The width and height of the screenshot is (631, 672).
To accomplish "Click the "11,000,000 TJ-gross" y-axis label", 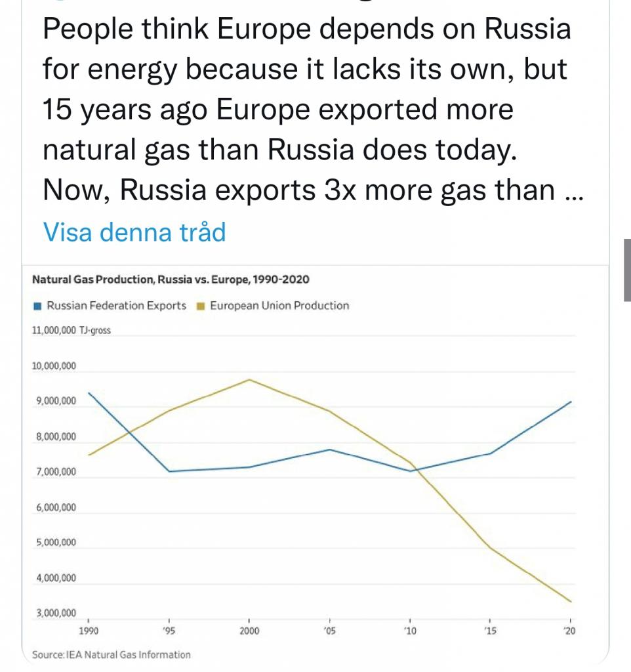I will tap(71, 331).
